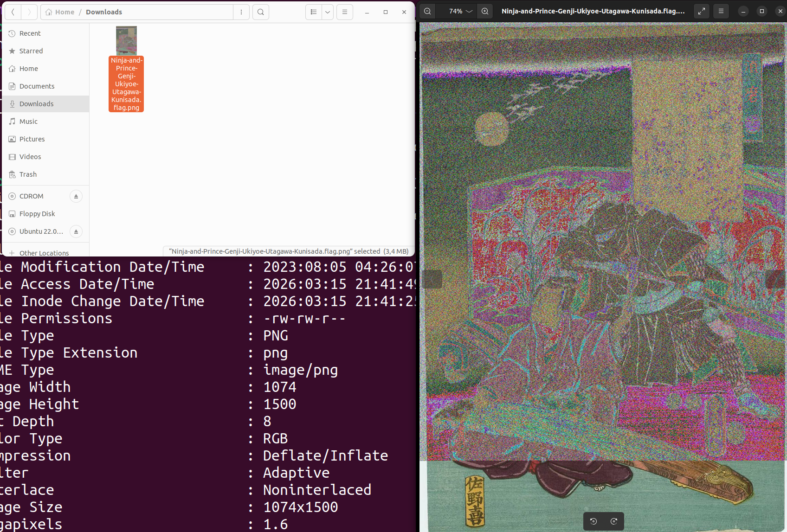The height and width of the screenshot is (532, 787).
Task: Open the path options menu next to Downloads
Action: (x=241, y=12)
